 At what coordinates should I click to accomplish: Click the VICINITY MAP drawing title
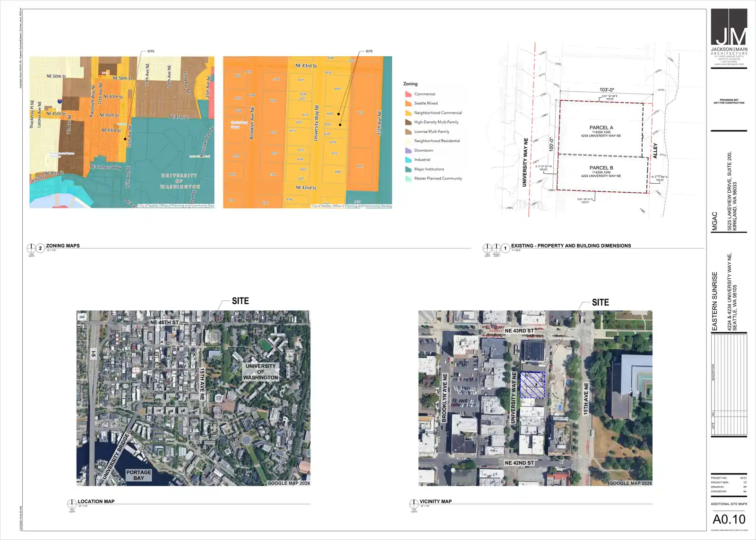point(436,502)
